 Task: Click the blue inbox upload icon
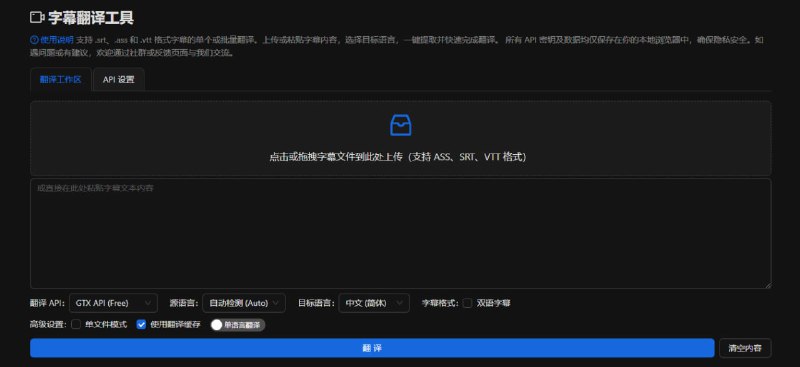point(401,125)
